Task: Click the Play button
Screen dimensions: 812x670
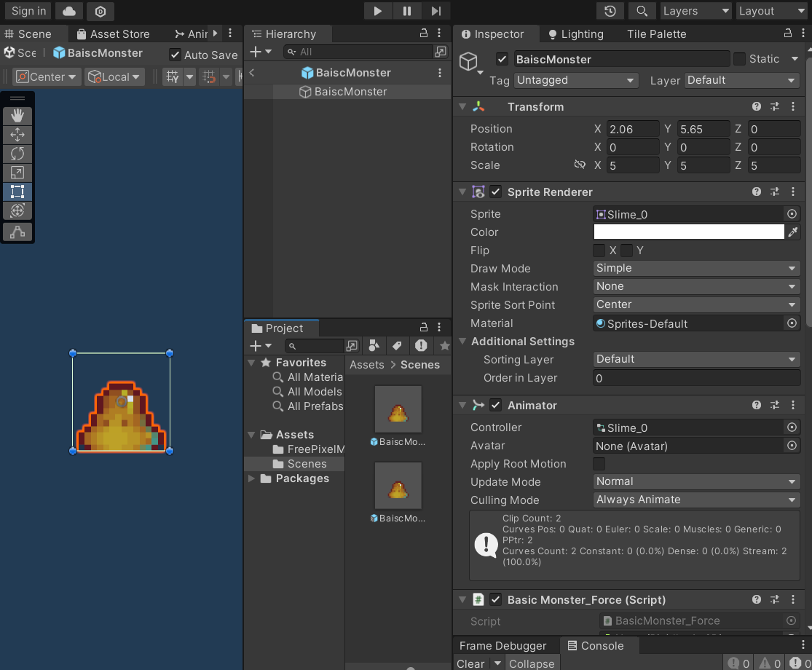Action: click(377, 11)
